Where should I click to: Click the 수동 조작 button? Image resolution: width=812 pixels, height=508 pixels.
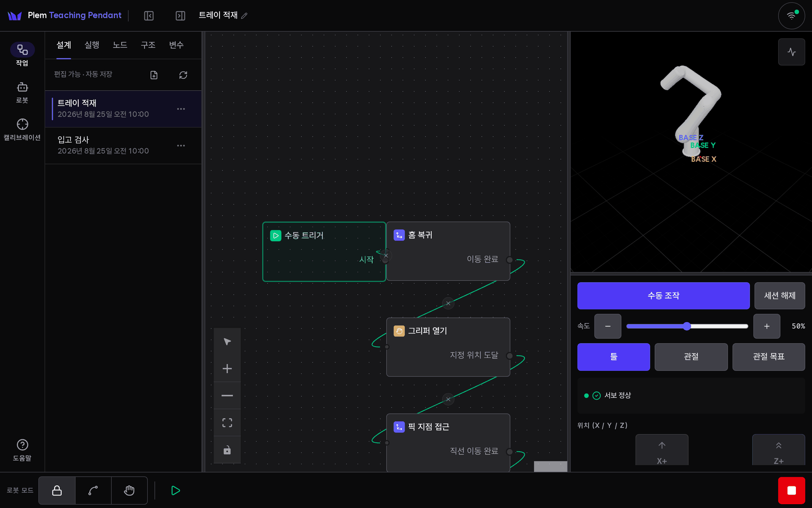pos(663,295)
